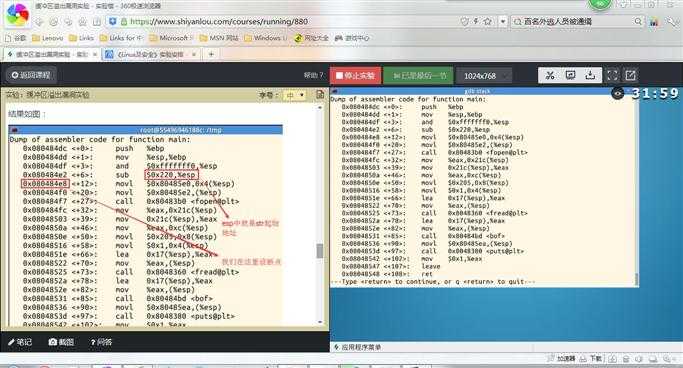Click the lightning speed-mode icon in address bar

(476, 21)
